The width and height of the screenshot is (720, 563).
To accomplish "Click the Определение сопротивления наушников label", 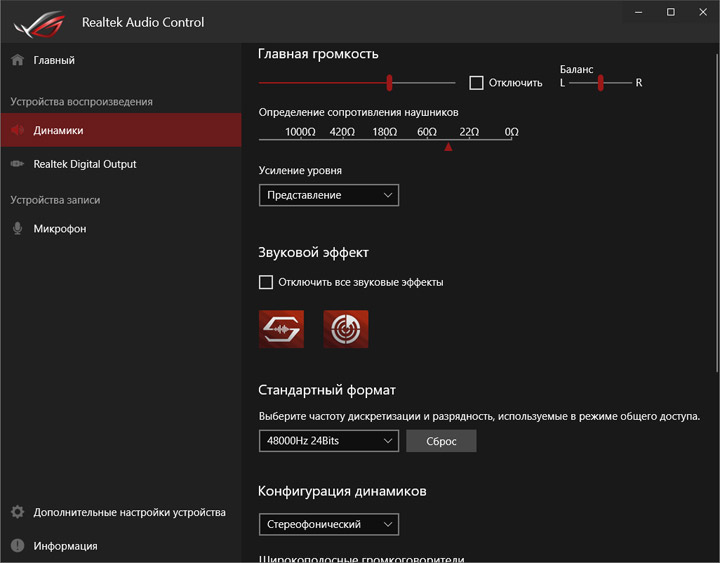I will pos(359,112).
